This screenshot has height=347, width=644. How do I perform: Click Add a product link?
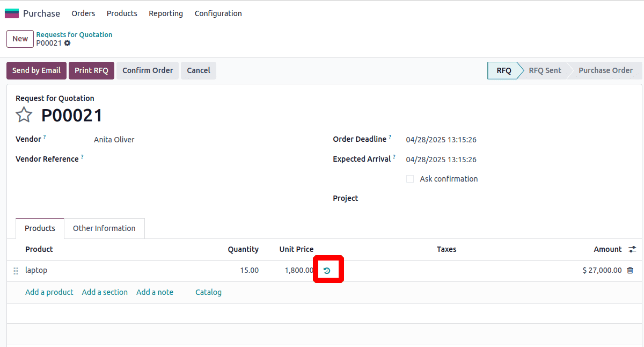49,292
